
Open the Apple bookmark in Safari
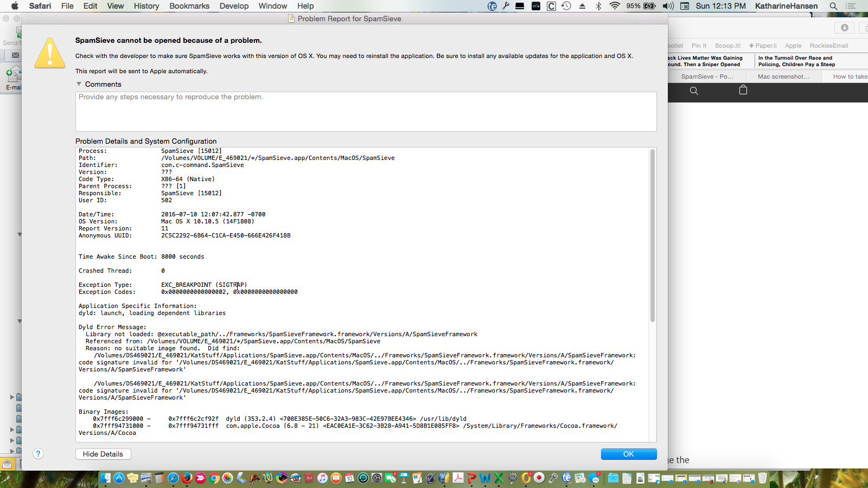[x=793, y=46]
